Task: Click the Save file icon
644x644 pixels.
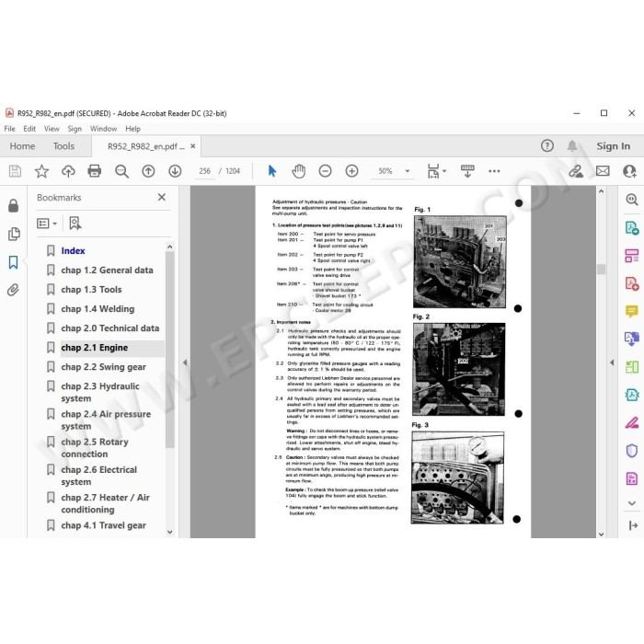Action: click(x=15, y=171)
